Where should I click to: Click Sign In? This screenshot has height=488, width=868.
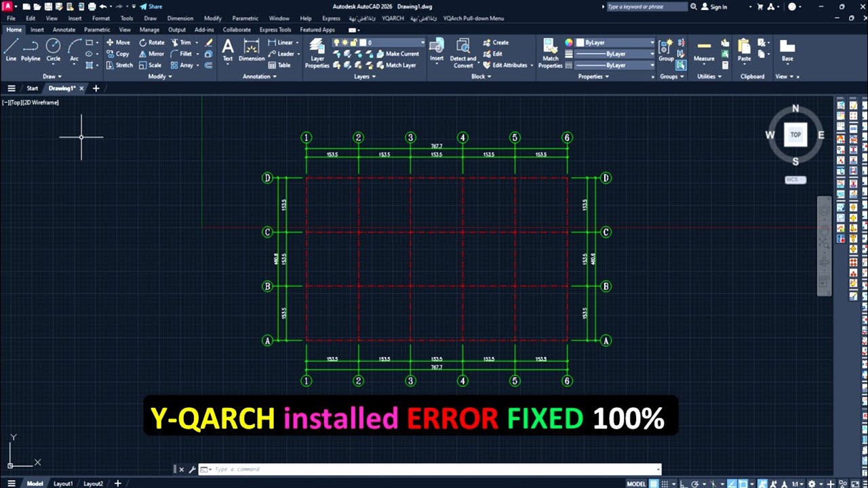click(x=714, y=6)
